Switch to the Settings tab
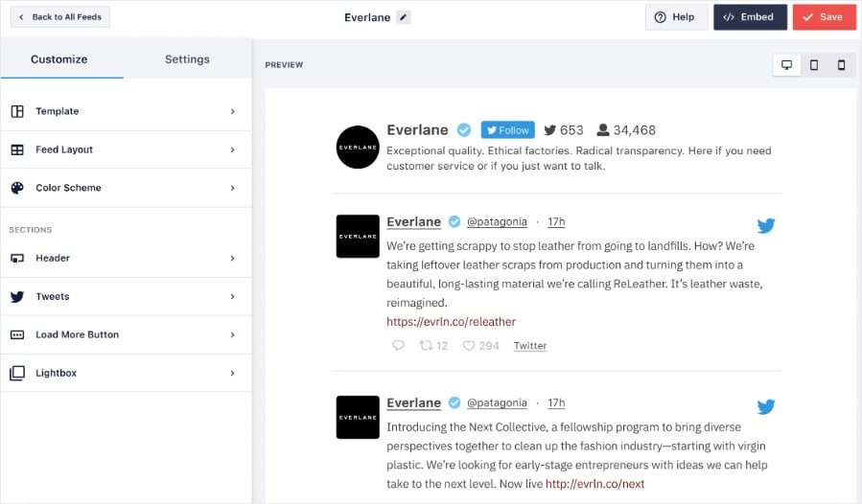 [187, 59]
